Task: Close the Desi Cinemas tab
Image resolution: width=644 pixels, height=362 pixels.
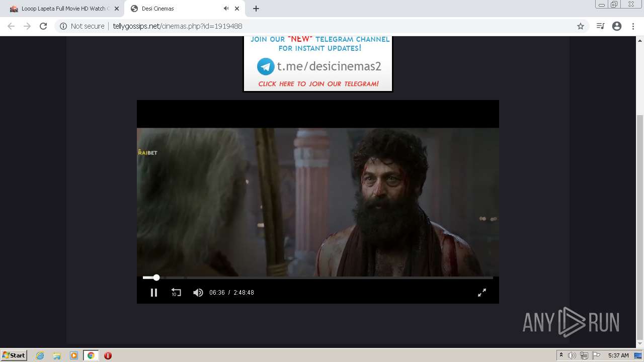Action: click(x=237, y=9)
